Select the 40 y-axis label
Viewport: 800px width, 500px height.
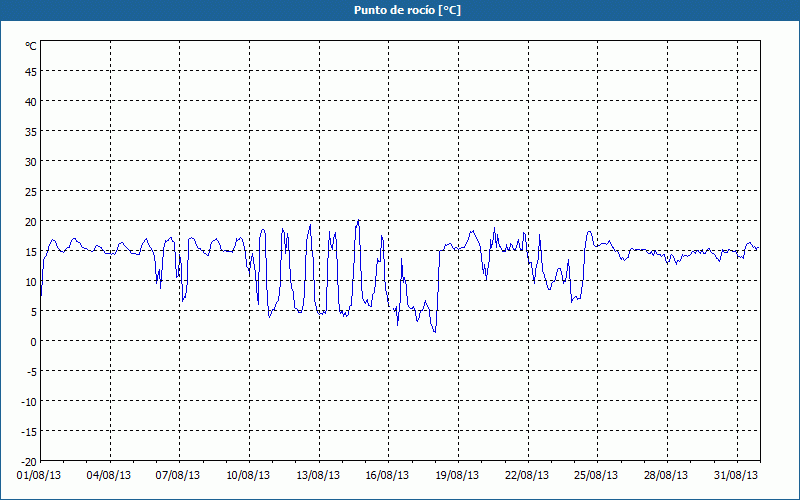point(31,102)
